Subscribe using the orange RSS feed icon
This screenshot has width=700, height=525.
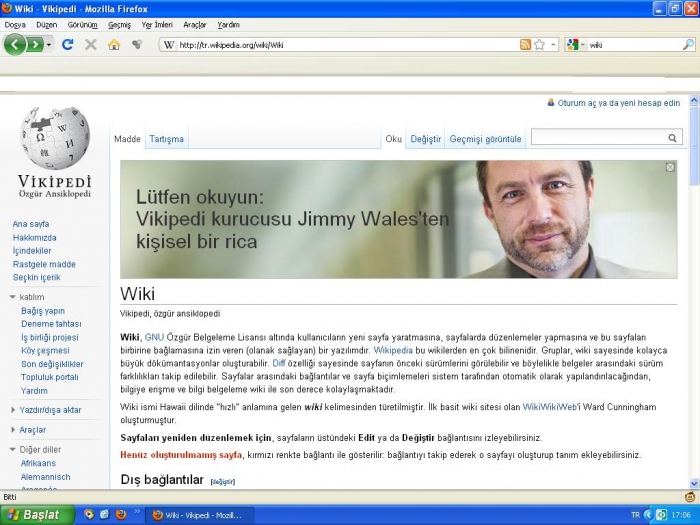[525, 44]
